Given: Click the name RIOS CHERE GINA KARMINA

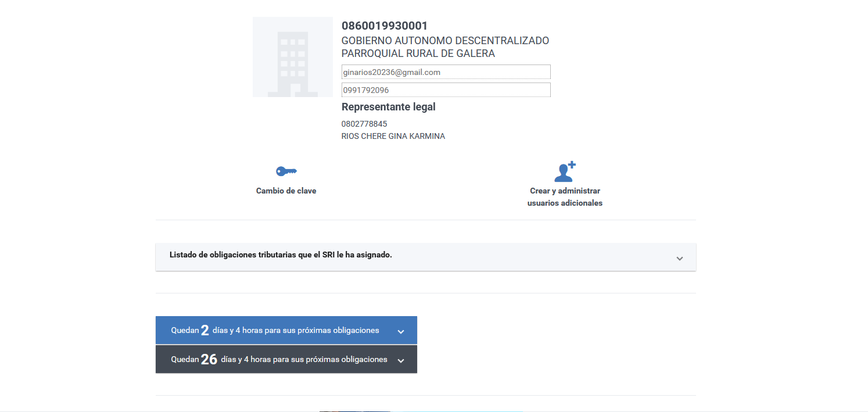Looking at the screenshot, I should pos(393,137).
